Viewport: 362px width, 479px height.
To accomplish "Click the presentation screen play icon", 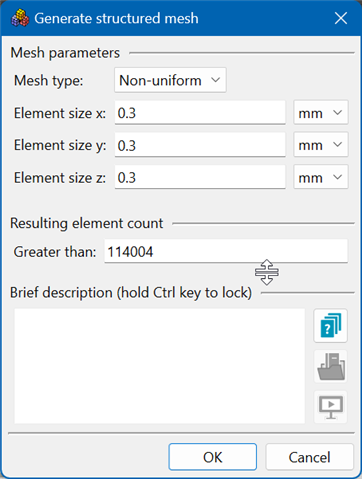I will tap(330, 407).
